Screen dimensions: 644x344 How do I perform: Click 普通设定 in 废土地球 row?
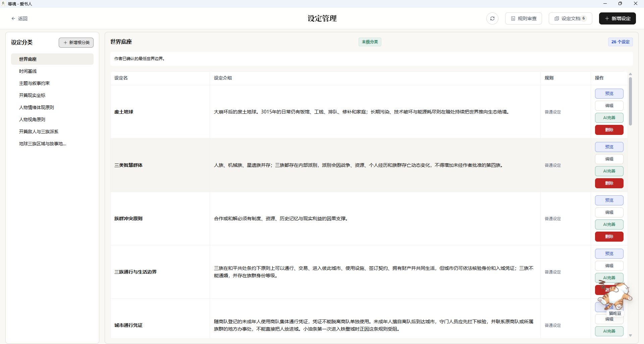pyautogui.click(x=553, y=112)
